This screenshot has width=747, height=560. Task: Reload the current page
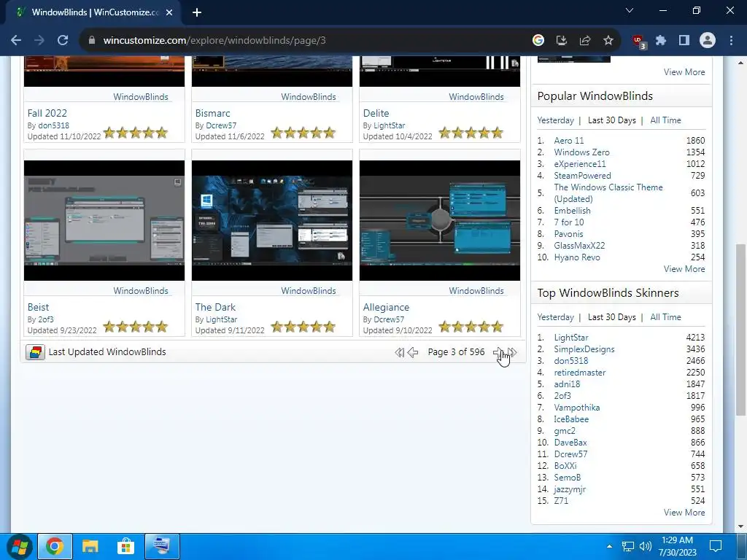(x=63, y=41)
